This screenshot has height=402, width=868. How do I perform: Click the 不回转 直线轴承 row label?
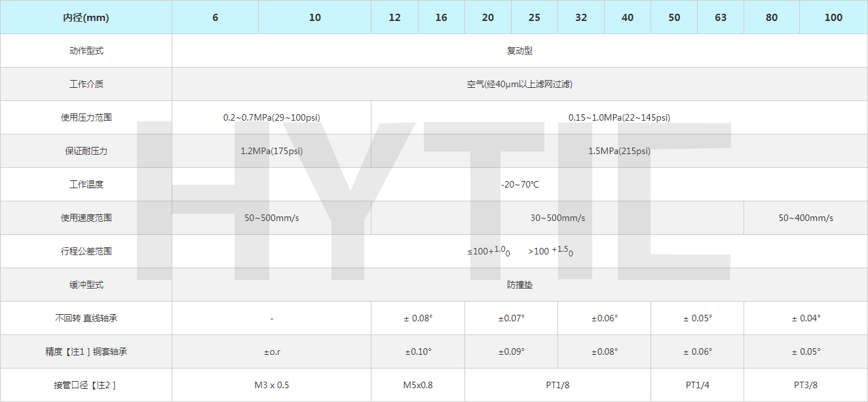[86, 318]
